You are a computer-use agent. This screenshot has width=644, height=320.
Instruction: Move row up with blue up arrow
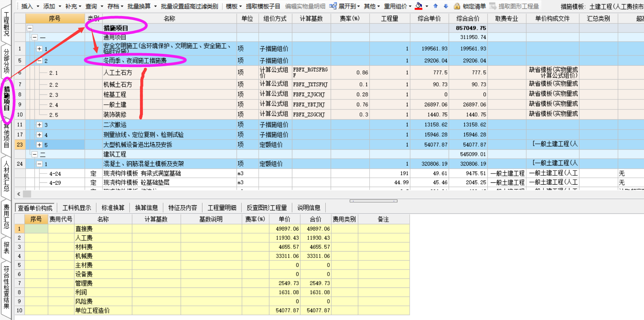436,6
